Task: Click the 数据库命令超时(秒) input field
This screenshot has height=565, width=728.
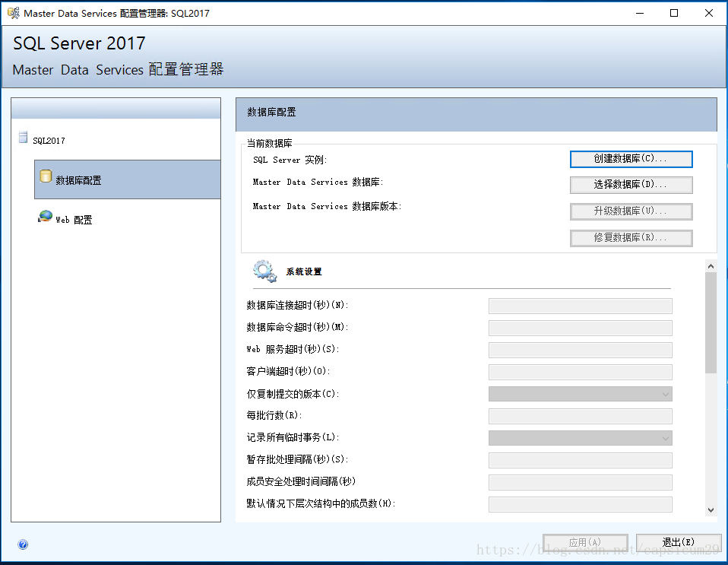Action: coord(581,328)
